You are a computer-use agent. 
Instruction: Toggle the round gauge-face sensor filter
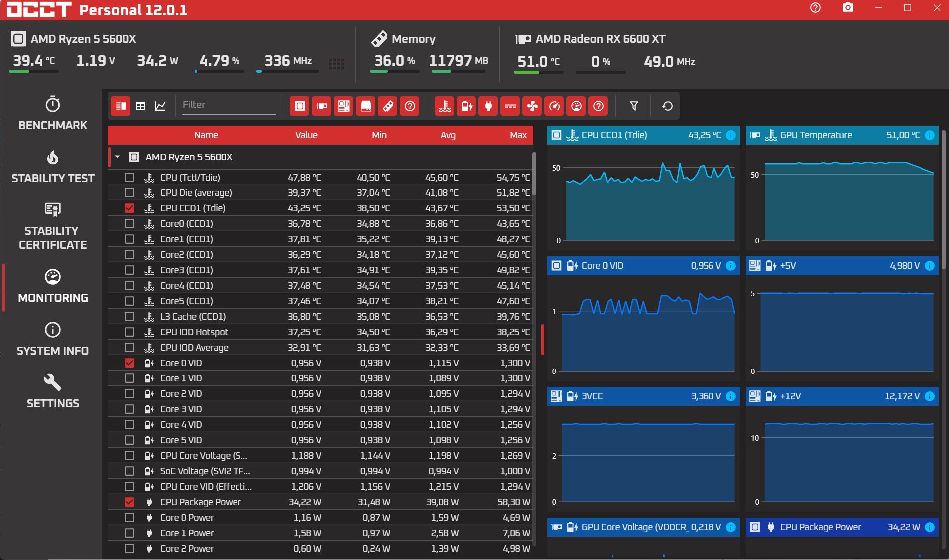(576, 106)
